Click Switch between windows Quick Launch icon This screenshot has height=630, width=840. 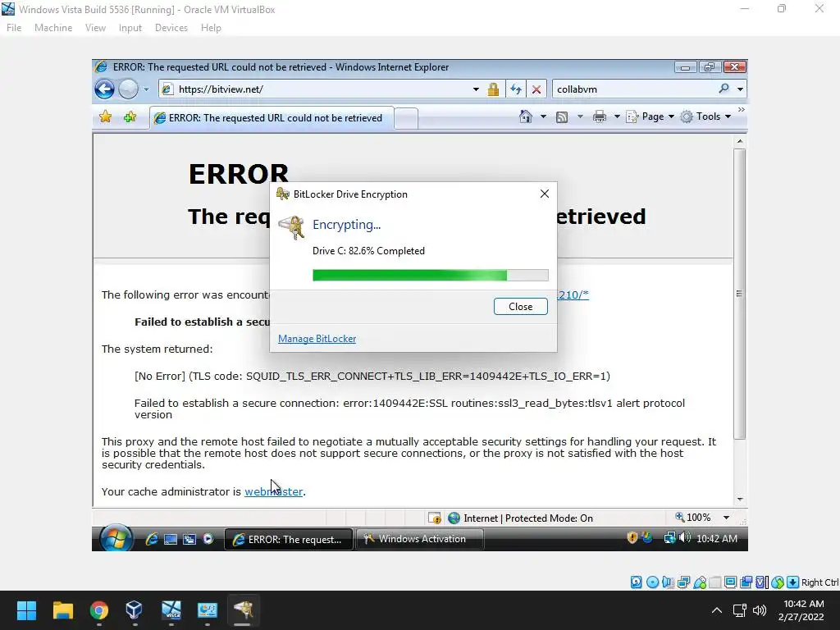tap(189, 540)
